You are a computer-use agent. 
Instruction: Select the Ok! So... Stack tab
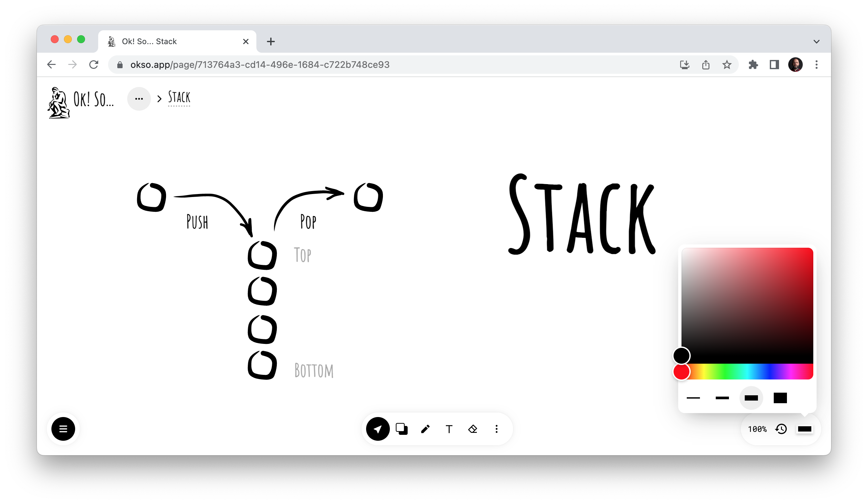tap(177, 41)
